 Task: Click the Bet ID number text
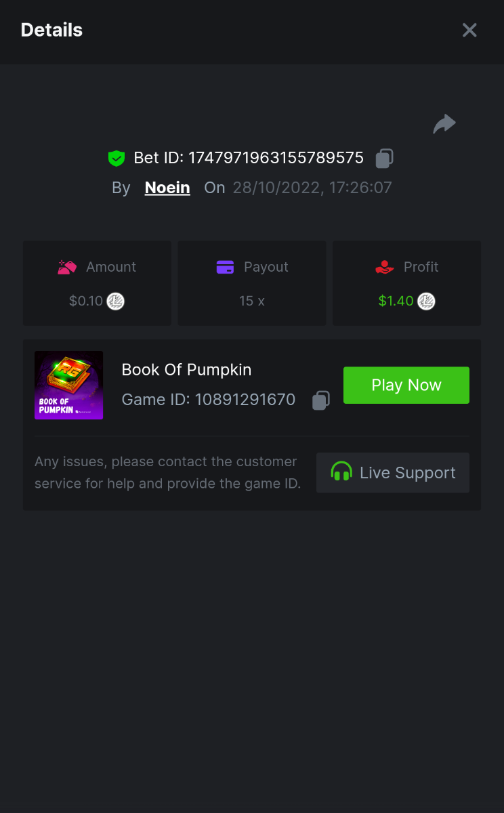[276, 159]
